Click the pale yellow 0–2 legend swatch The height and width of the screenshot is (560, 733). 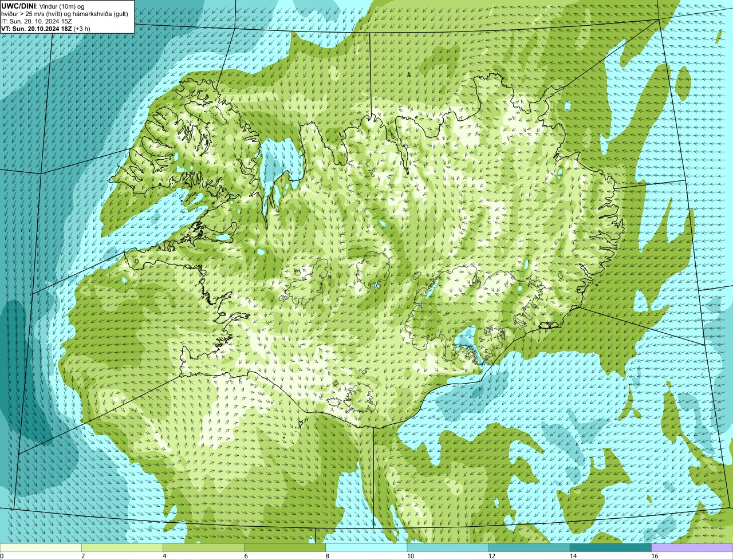pos(41,548)
